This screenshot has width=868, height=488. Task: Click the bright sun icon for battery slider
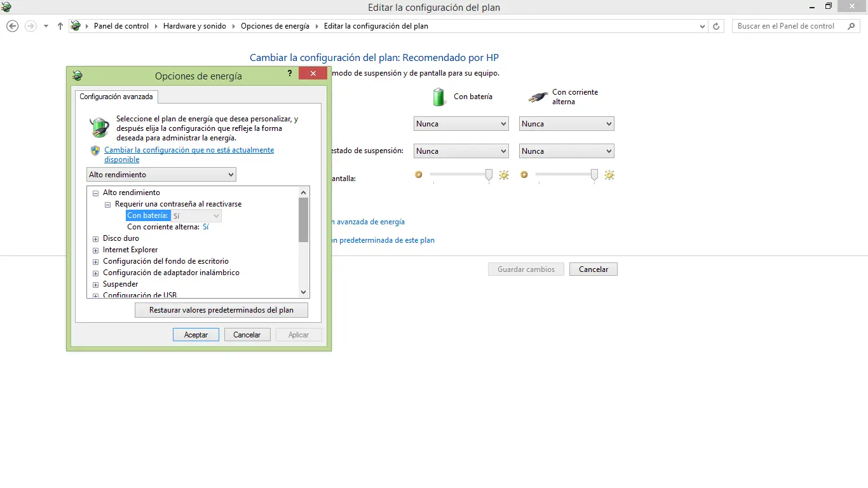[x=504, y=175]
